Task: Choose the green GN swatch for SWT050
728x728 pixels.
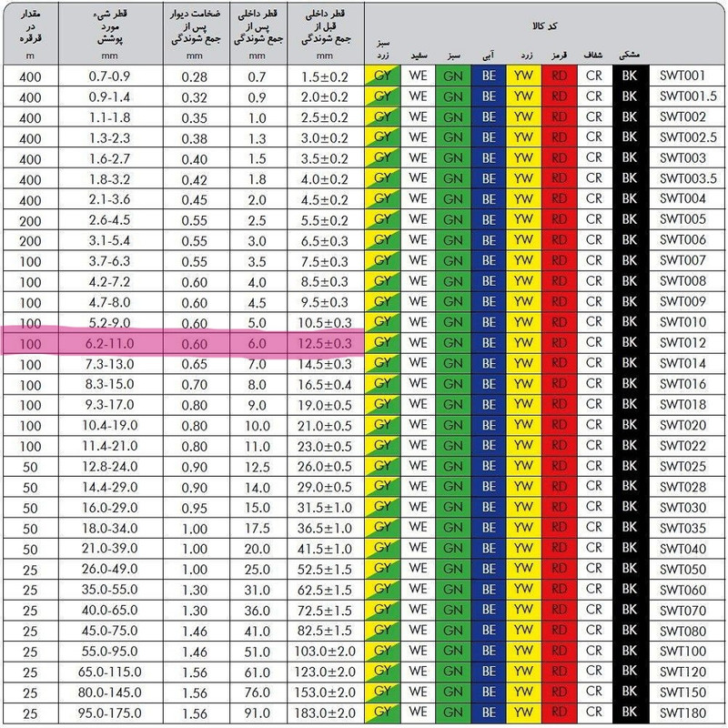Action: pyautogui.click(x=452, y=569)
